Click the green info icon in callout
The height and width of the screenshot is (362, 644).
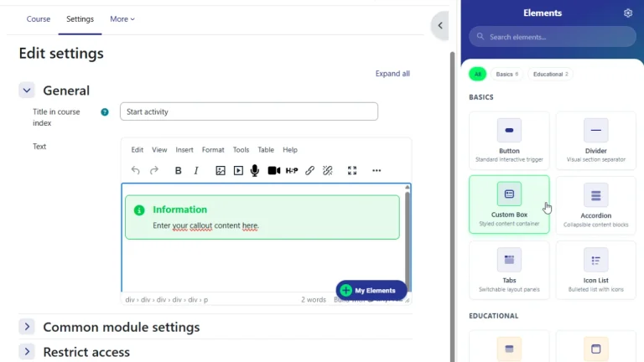coord(139,210)
